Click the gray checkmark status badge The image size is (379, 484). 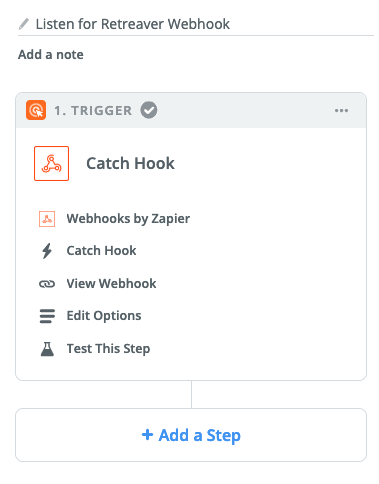tap(149, 110)
